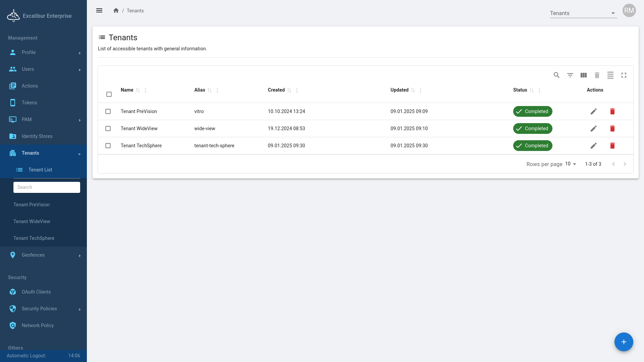Toggle the hamburger sidebar menu
The height and width of the screenshot is (362, 644).
[99, 11]
